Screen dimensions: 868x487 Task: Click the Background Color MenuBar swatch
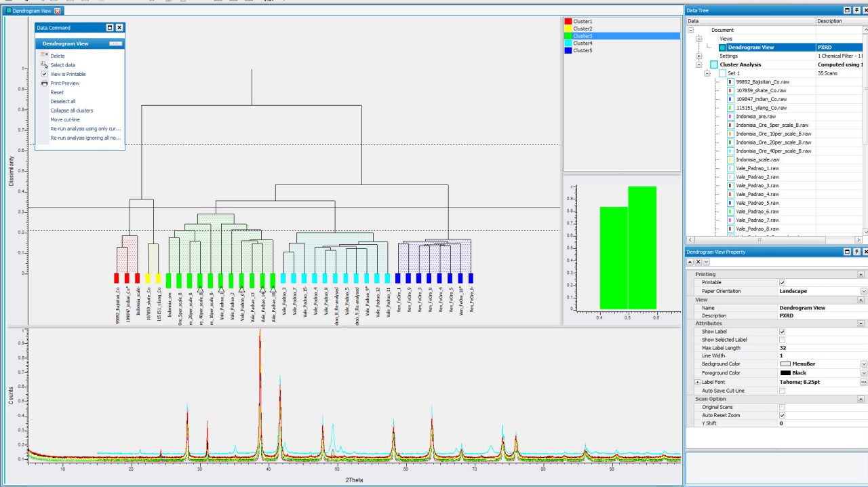tap(786, 364)
